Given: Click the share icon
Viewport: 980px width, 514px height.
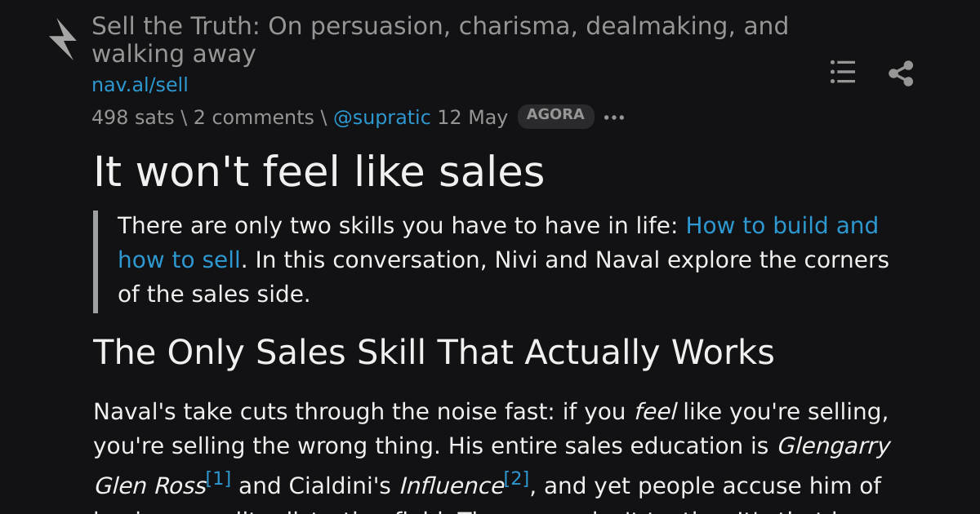Looking at the screenshot, I should point(901,73).
